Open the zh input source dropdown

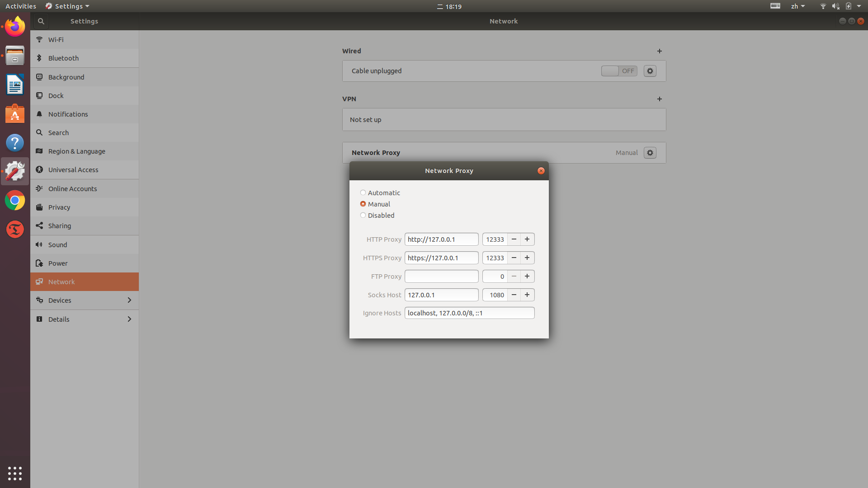(x=797, y=6)
